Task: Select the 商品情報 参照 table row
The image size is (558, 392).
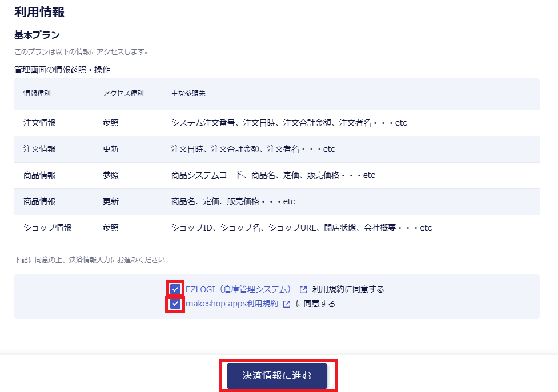Action: pyautogui.click(x=276, y=175)
